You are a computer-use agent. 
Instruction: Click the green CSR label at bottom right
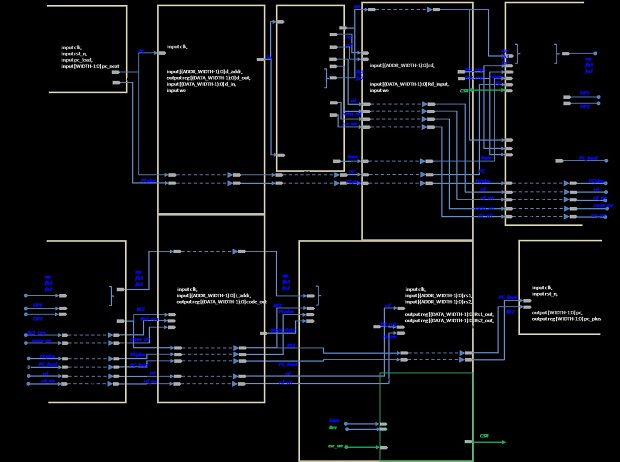point(483,436)
